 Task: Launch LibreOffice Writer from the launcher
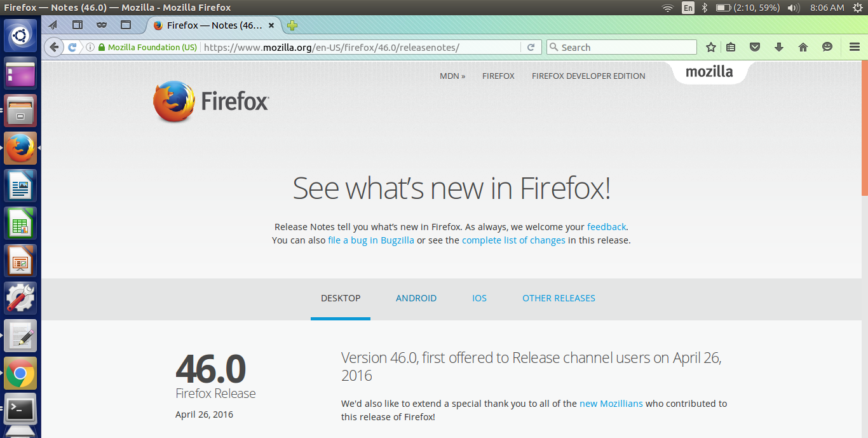tap(20, 186)
